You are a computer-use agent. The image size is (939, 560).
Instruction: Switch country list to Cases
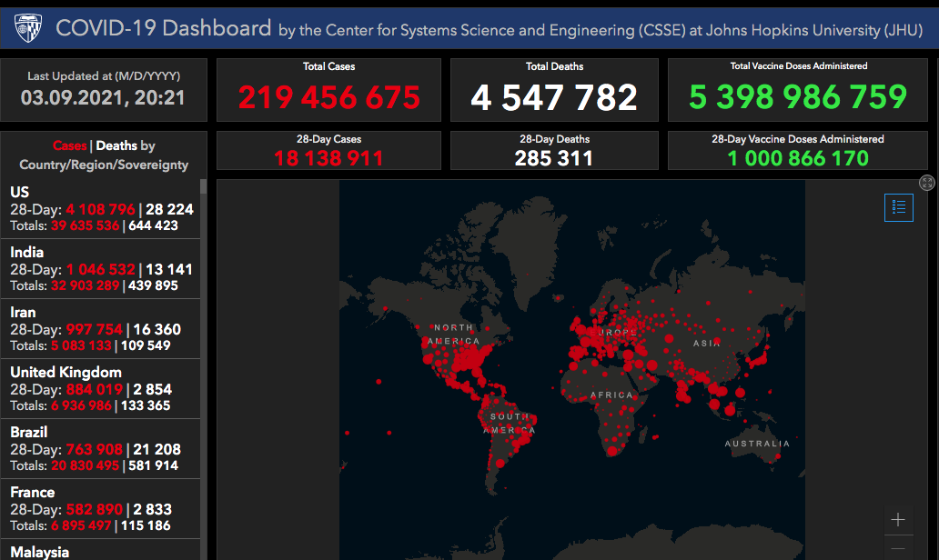(x=69, y=145)
